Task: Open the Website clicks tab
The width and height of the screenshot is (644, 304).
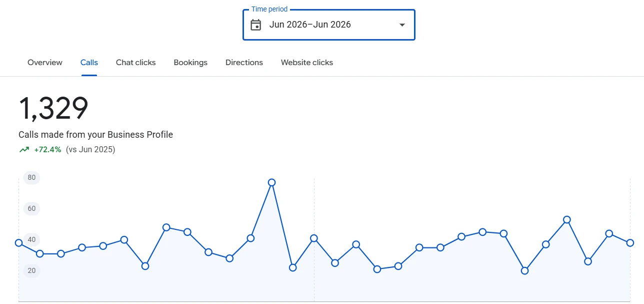Action: pos(307,63)
